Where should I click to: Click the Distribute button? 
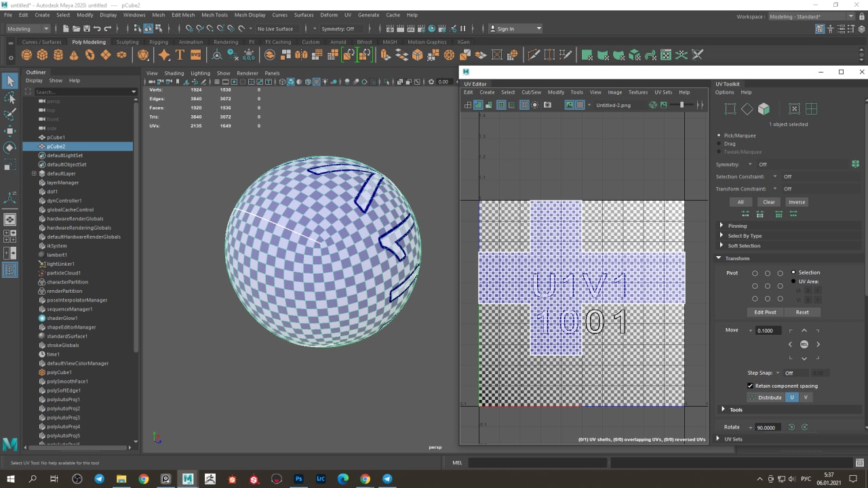click(766, 397)
